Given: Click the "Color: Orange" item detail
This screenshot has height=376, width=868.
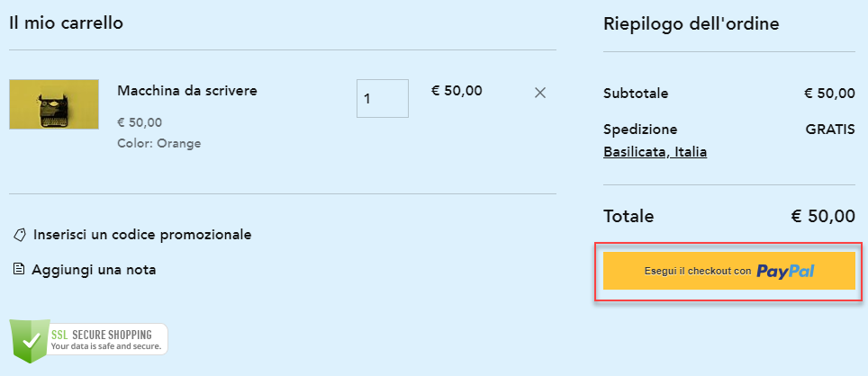Looking at the screenshot, I should click(159, 143).
